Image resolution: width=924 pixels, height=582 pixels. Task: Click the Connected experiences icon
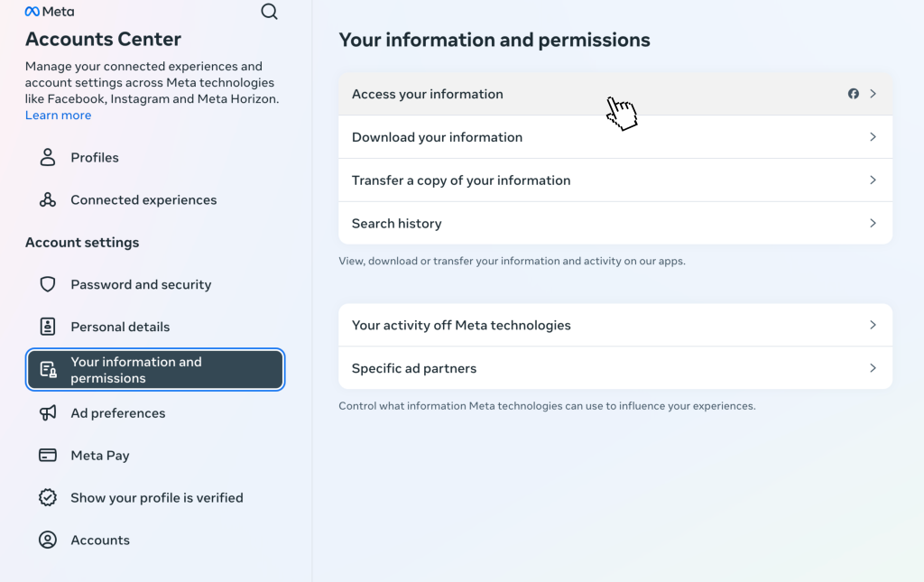pos(48,199)
